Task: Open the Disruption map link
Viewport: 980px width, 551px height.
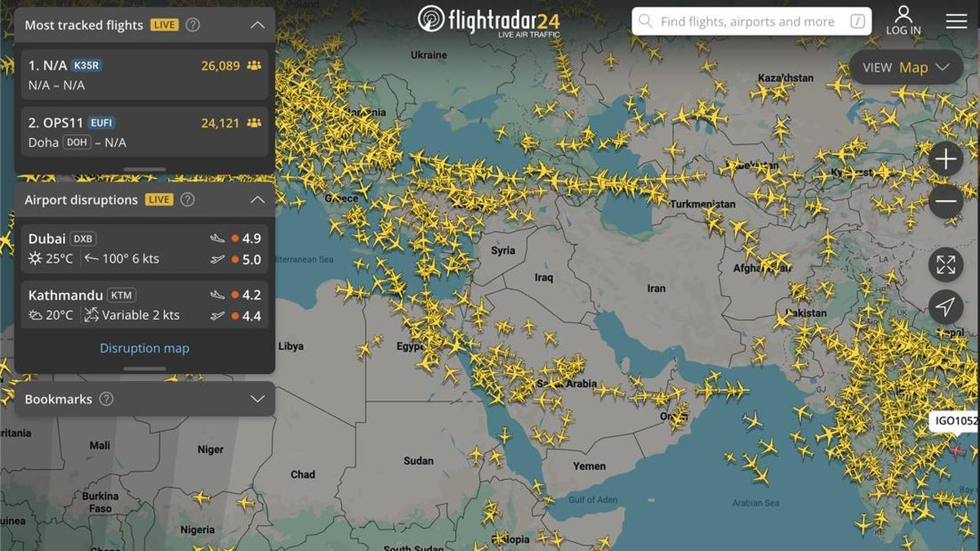Action: pyautogui.click(x=144, y=348)
